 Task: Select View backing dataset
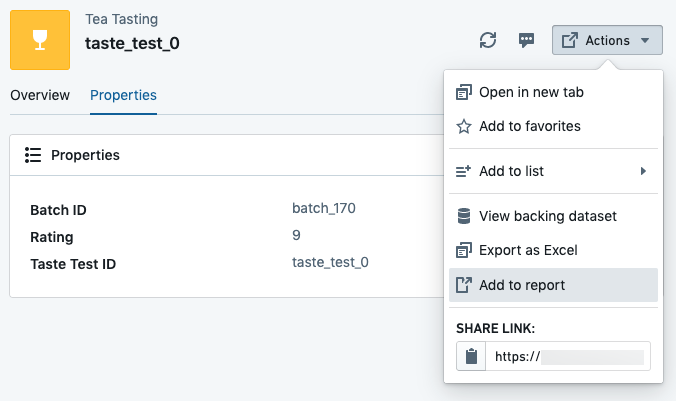click(553, 216)
